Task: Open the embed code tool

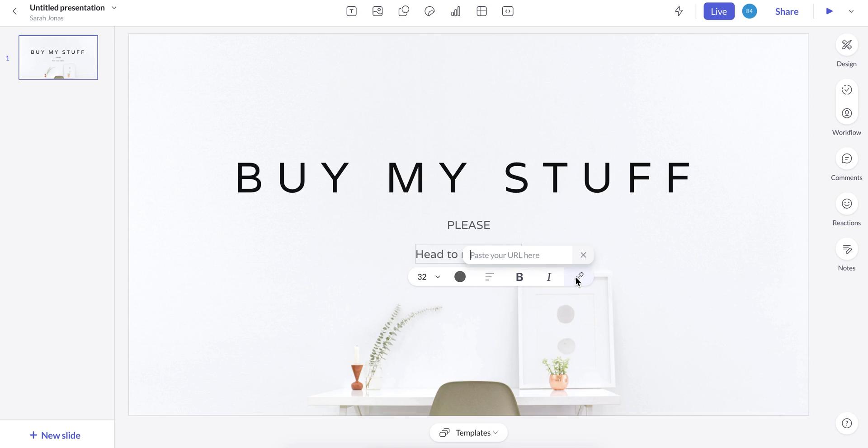Action: click(x=508, y=11)
